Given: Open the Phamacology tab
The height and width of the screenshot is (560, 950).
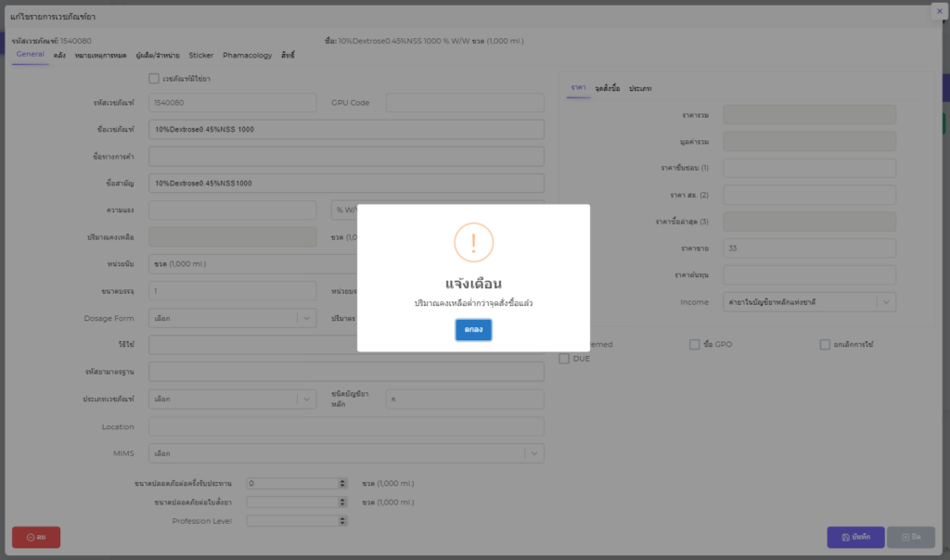Looking at the screenshot, I should click(x=247, y=56).
